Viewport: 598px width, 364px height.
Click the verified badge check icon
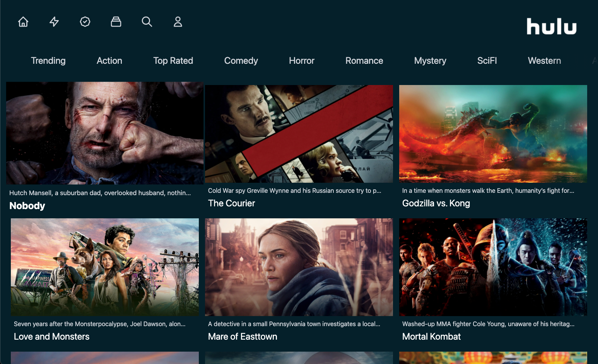(85, 22)
